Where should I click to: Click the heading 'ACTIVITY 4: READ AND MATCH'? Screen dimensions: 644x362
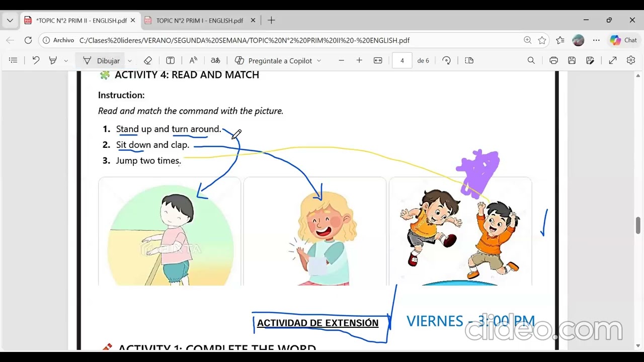pyautogui.click(x=187, y=75)
